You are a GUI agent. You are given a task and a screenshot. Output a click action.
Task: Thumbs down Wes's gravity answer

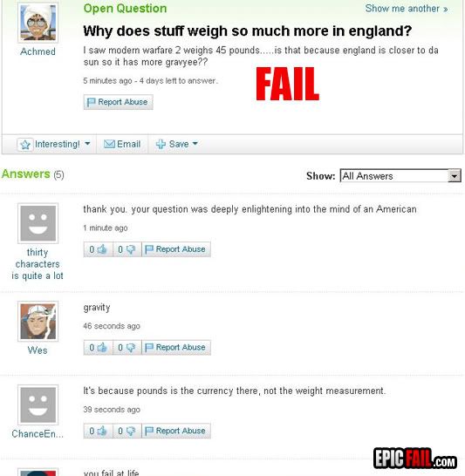(x=127, y=347)
